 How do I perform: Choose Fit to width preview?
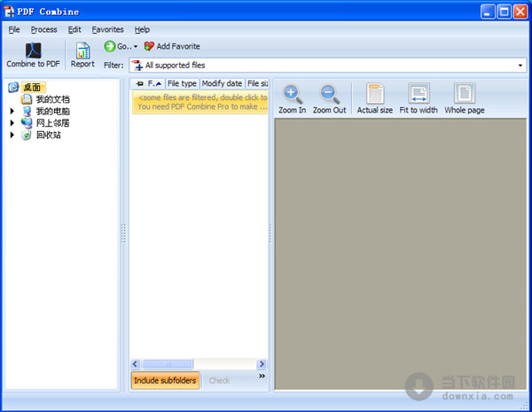pos(419,98)
